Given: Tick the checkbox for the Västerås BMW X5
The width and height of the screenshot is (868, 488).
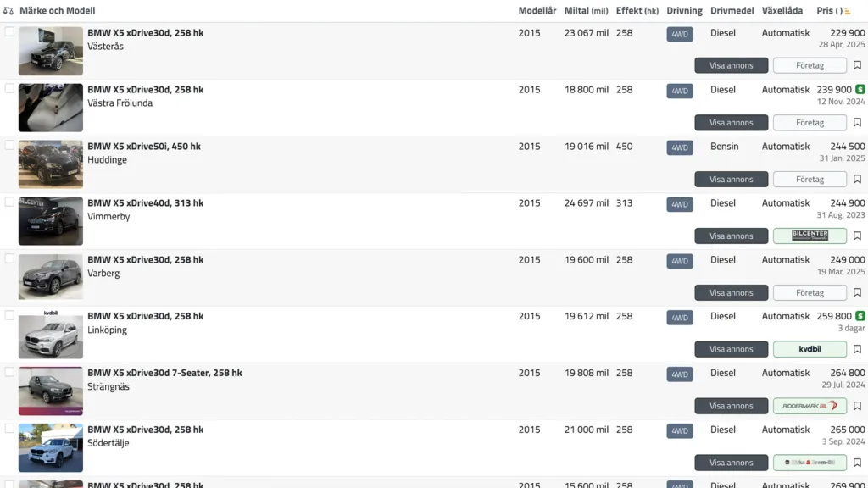Looking at the screenshot, I should pos(9,31).
